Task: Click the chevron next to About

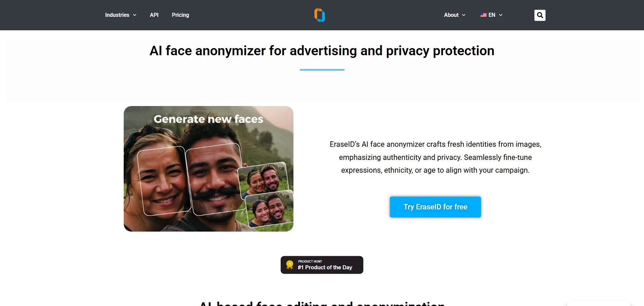Action: coord(464,15)
